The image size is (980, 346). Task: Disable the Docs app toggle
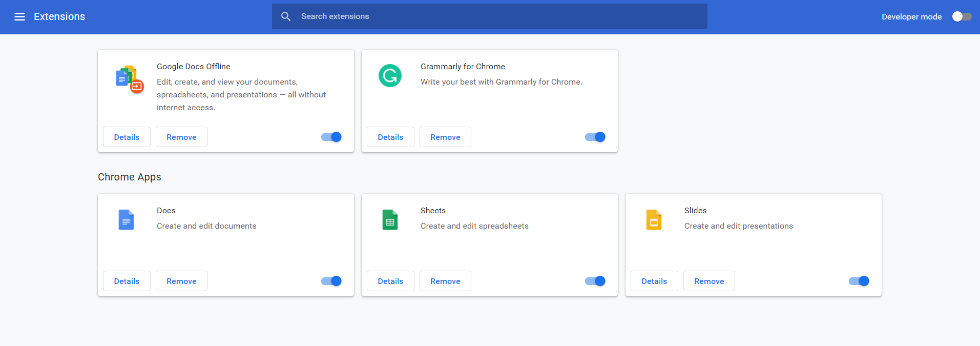tap(331, 281)
